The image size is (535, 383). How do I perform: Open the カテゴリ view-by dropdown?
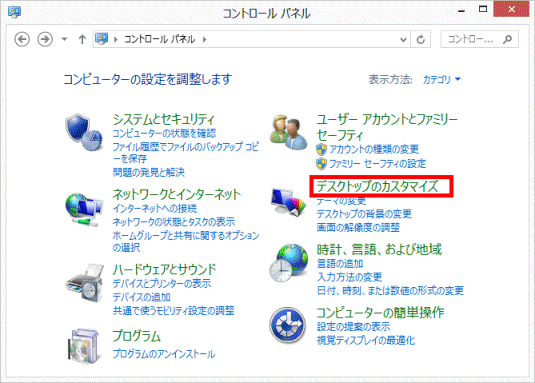click(442, 79)
